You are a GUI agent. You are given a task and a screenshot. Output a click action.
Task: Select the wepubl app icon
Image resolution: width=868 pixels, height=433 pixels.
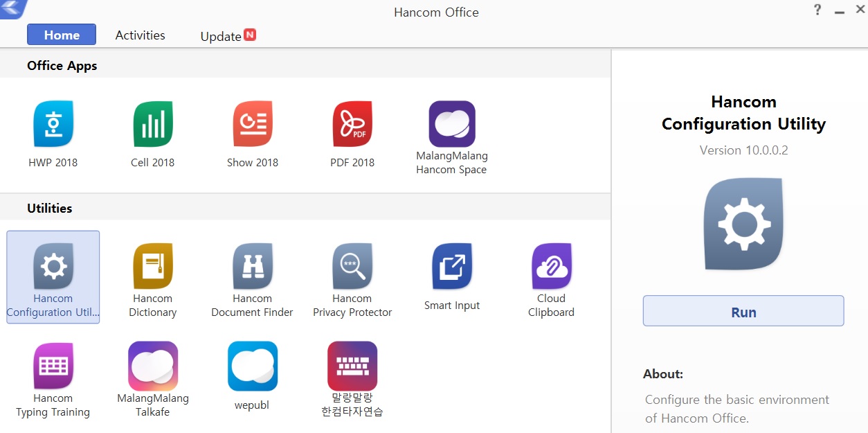253,366
